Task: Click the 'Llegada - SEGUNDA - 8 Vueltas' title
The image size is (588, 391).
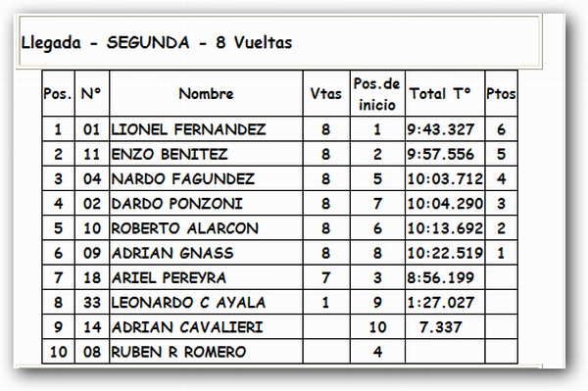Action: tap(157, 42)
